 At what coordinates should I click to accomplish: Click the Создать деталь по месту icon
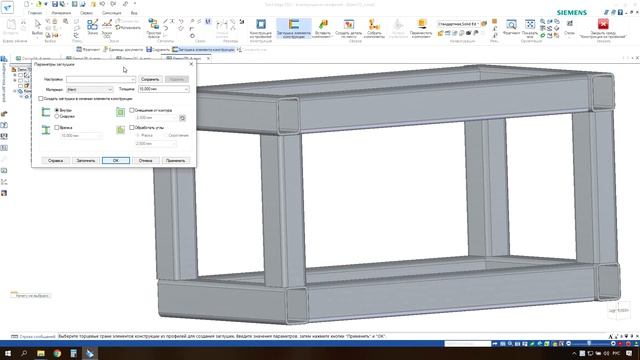click(x=349, y=29)
